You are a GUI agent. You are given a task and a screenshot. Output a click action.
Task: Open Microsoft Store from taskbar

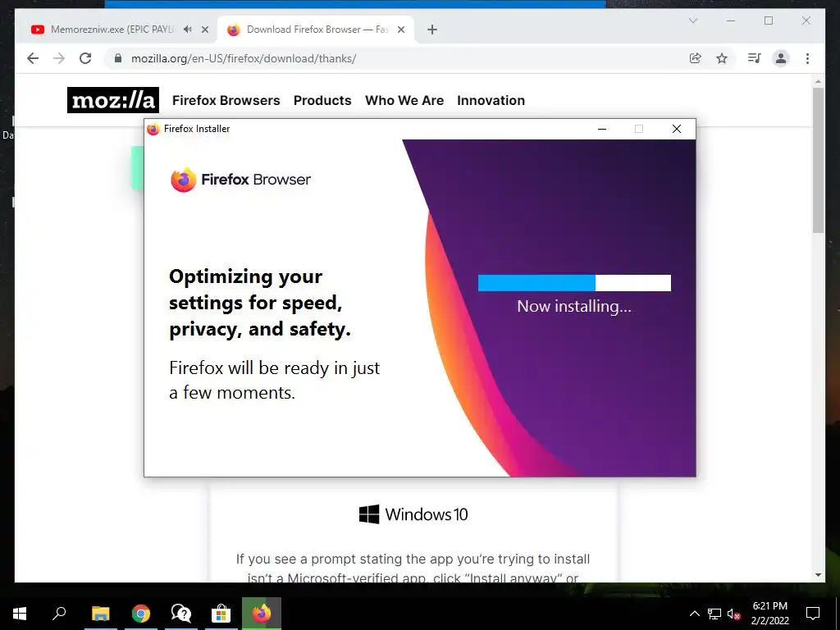tap(221, 614)
